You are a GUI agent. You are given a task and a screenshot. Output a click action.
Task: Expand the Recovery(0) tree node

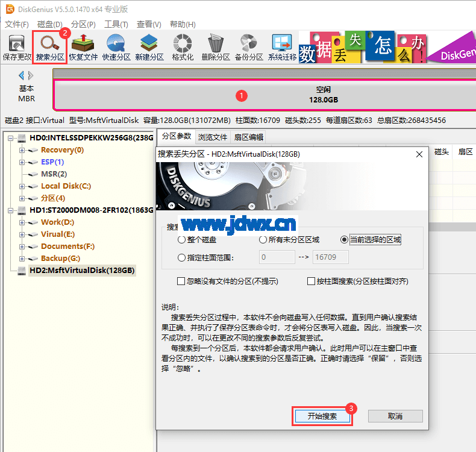point(22,150)
